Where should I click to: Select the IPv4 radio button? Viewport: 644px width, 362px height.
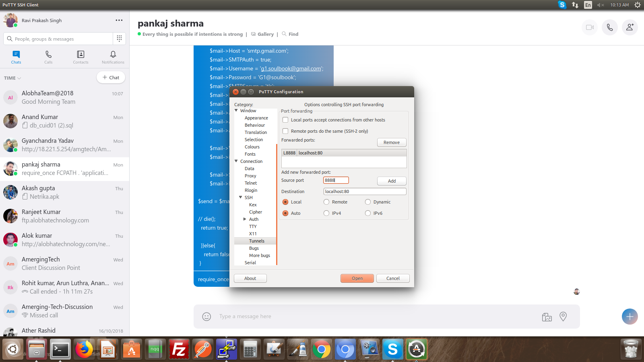tap(326, 213)
